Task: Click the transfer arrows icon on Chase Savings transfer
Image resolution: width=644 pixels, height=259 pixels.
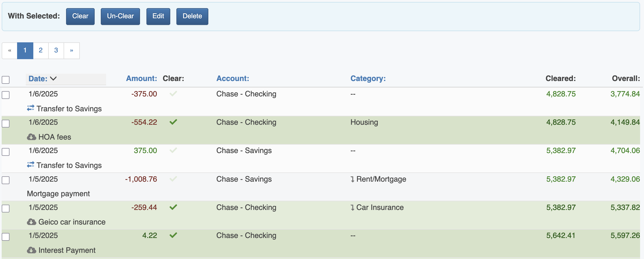Action: pyautogui.click(x=31, y=165)
